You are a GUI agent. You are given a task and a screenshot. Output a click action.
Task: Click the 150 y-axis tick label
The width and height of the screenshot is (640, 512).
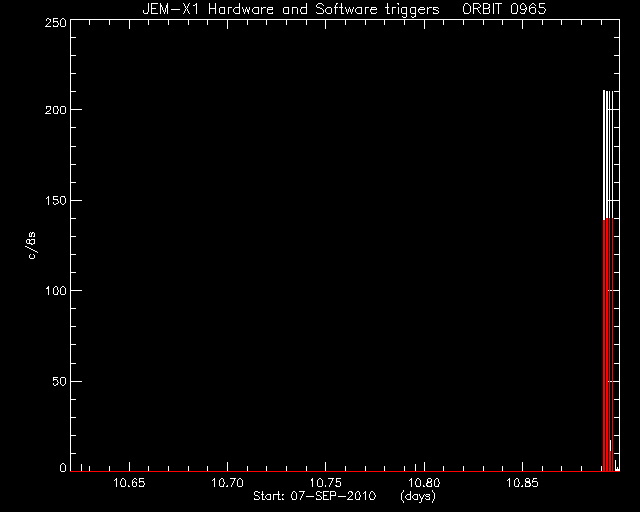point(56,200)
